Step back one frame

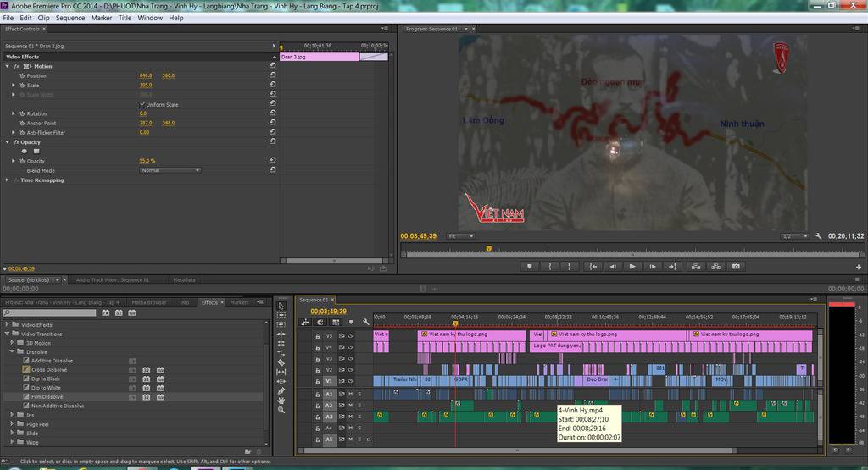coord(612,267)
